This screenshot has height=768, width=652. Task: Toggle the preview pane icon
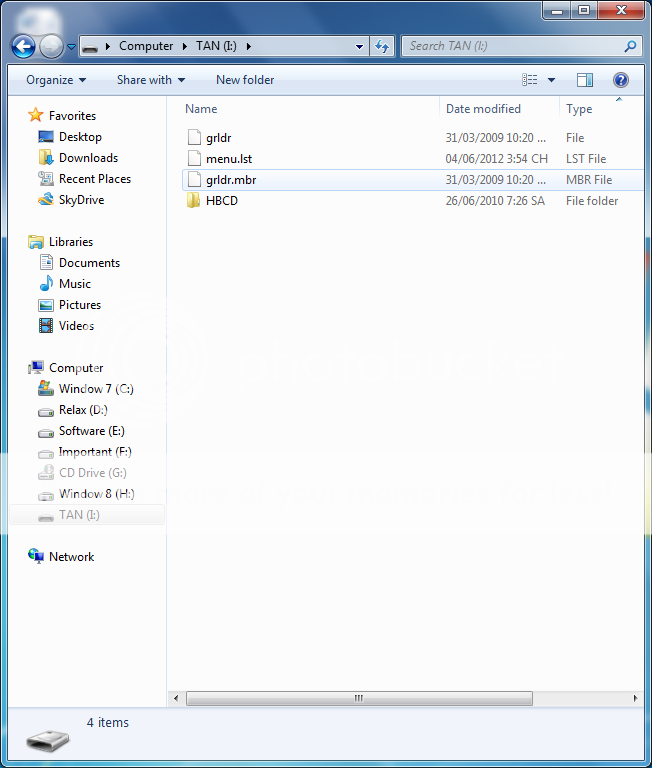click(x=585, y=80)
